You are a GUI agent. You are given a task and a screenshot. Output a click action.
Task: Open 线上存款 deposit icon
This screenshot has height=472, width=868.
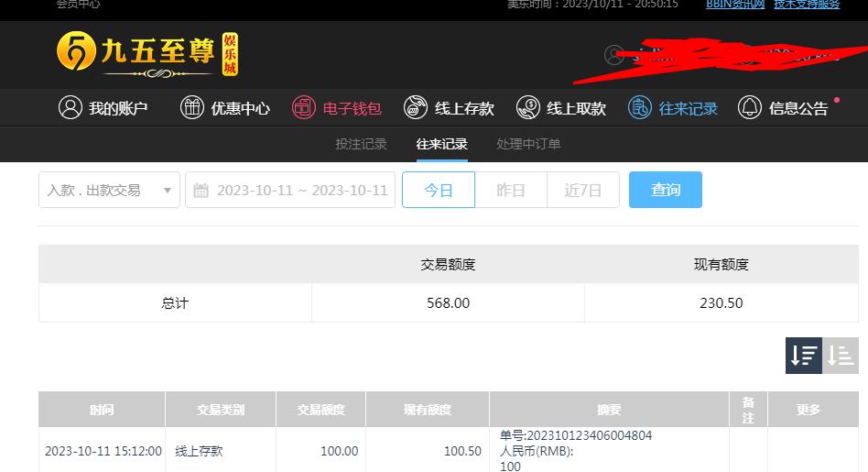click(x=415, y=107)
